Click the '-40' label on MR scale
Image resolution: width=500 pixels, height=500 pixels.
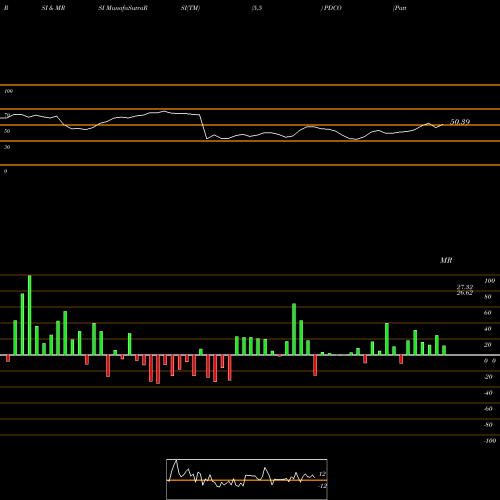tap(488, 393)
